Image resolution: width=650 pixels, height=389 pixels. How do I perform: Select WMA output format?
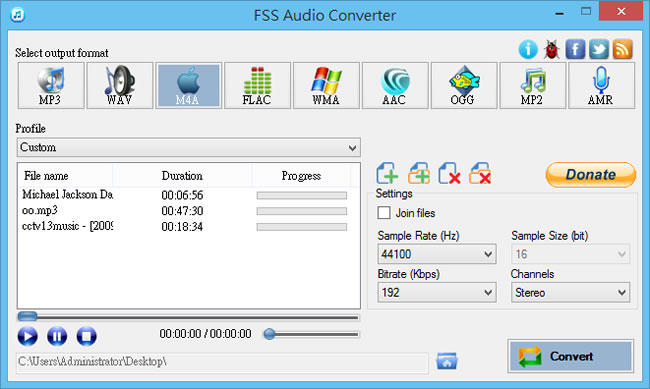pos(326,85)
